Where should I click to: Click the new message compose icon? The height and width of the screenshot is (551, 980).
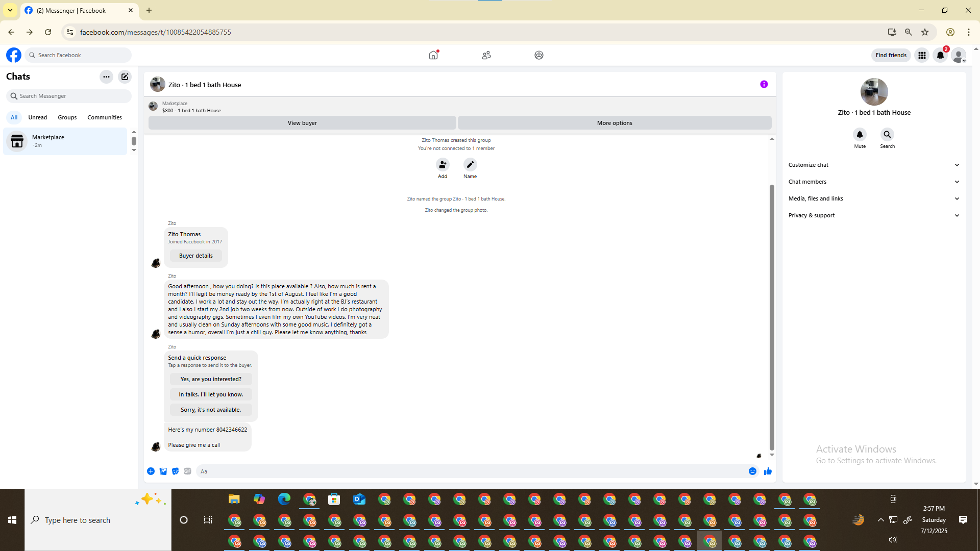tap(125, 77)
